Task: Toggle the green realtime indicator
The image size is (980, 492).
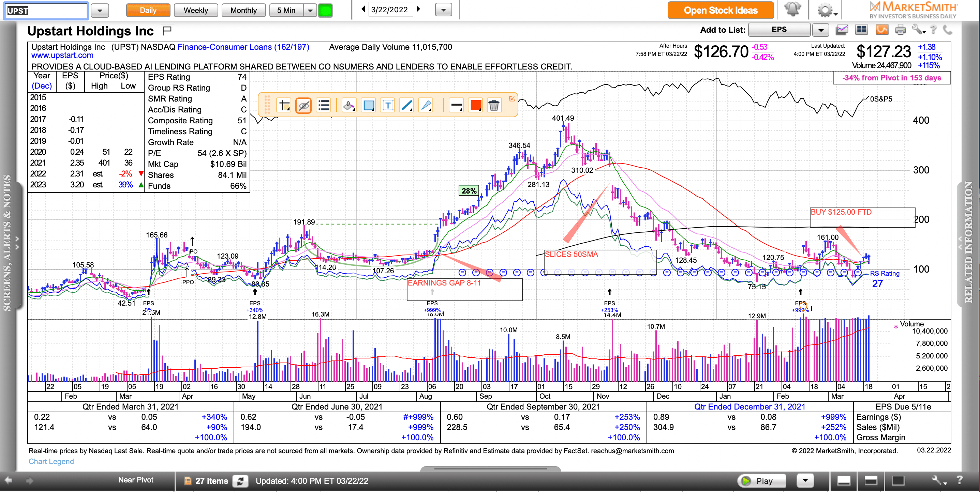Action: [x=325, y=10]
